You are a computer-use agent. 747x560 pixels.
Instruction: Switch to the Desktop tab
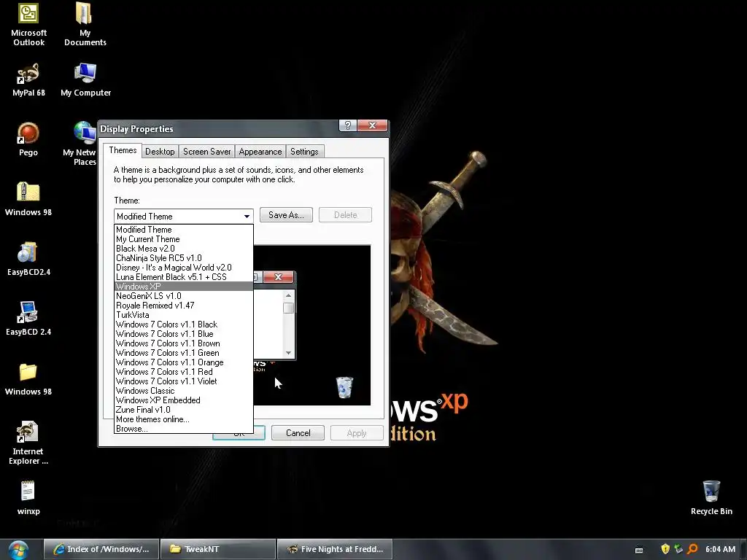(160, 152)
